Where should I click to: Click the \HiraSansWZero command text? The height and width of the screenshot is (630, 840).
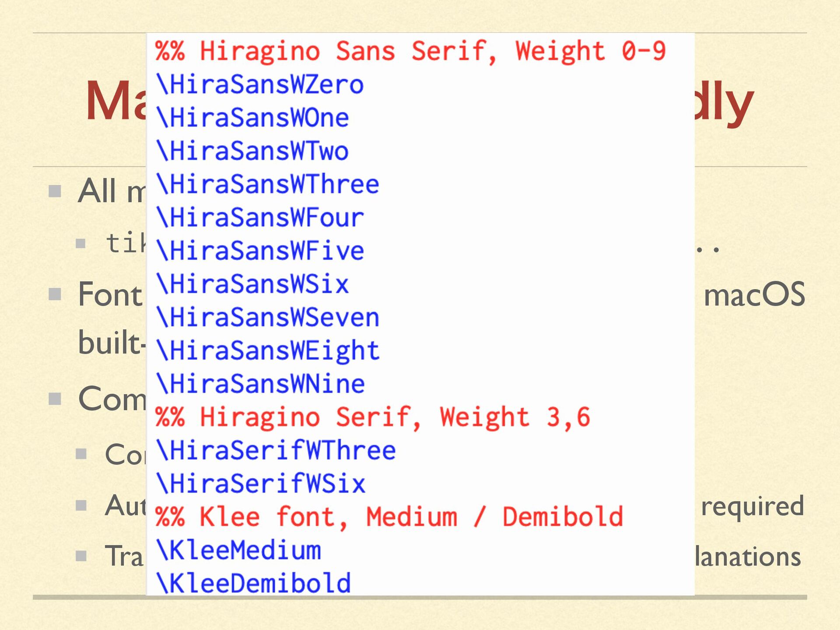coord(260,84)
